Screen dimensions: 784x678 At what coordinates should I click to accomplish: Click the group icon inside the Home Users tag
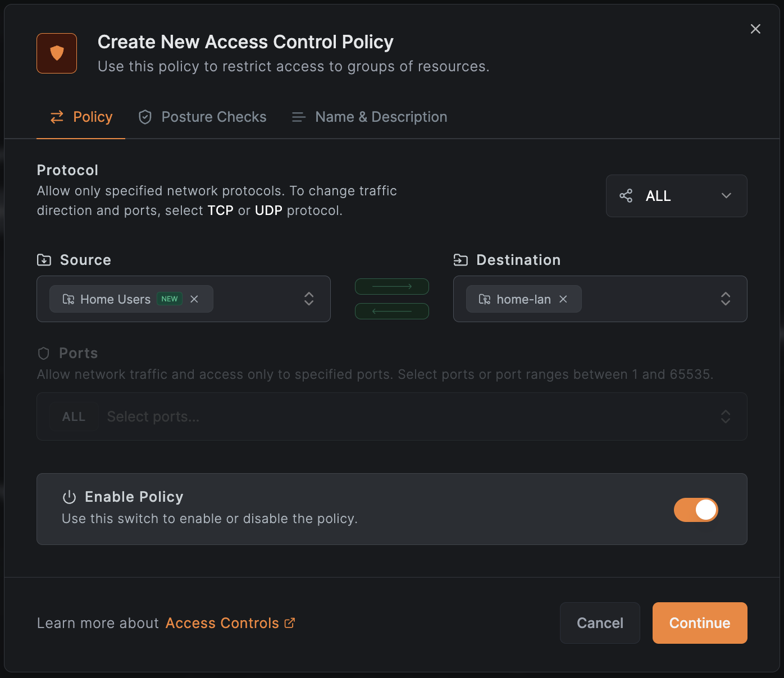[x=68, y=299]
